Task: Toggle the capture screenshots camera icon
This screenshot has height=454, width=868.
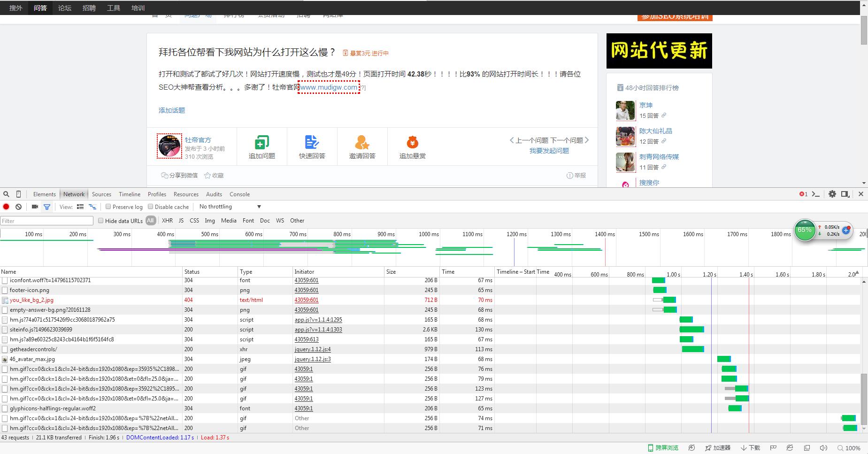Action: (35, 207)
